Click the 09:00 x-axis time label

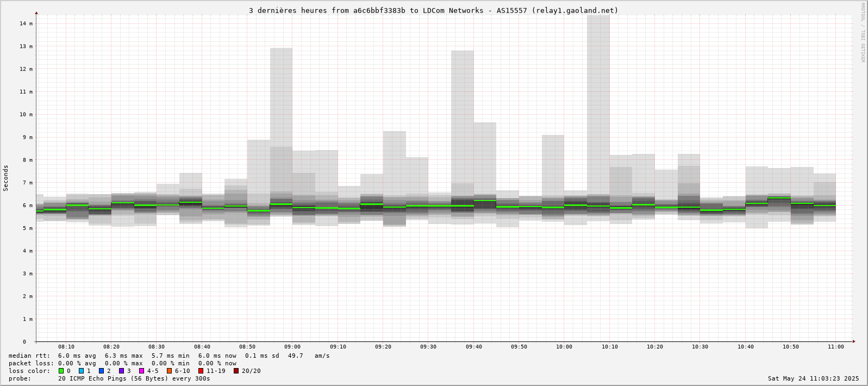[292, 347]
